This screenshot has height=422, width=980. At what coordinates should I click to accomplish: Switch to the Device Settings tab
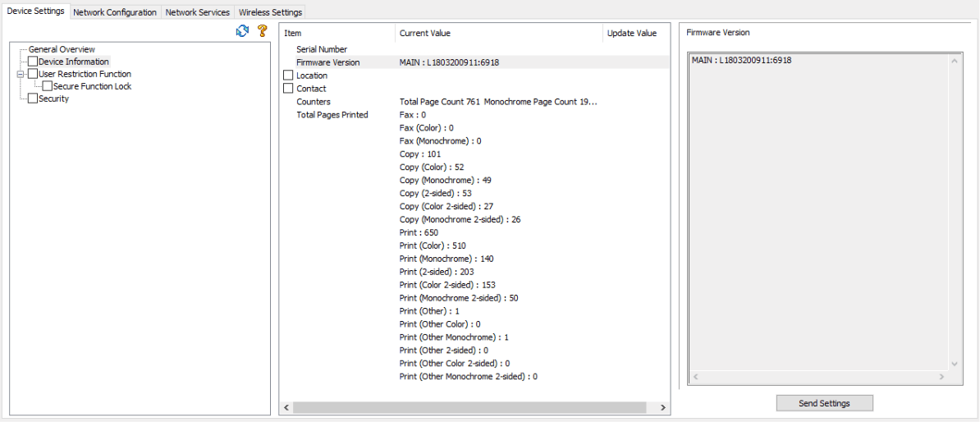(x=35, y=11)
